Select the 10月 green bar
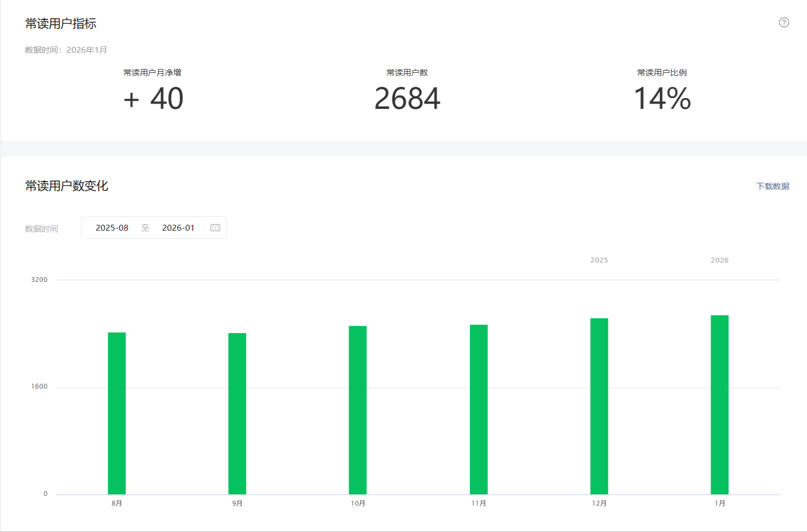The width and height of the screenshot is (807, 532). tap(358, 410)
